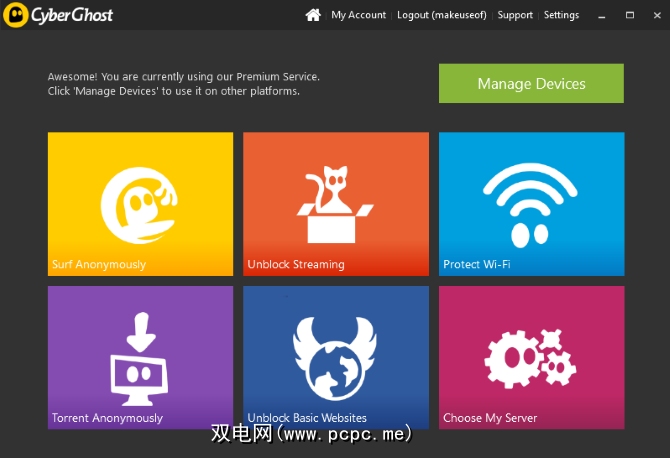Click the Surf Anonymously tile label

coord(99,265)
